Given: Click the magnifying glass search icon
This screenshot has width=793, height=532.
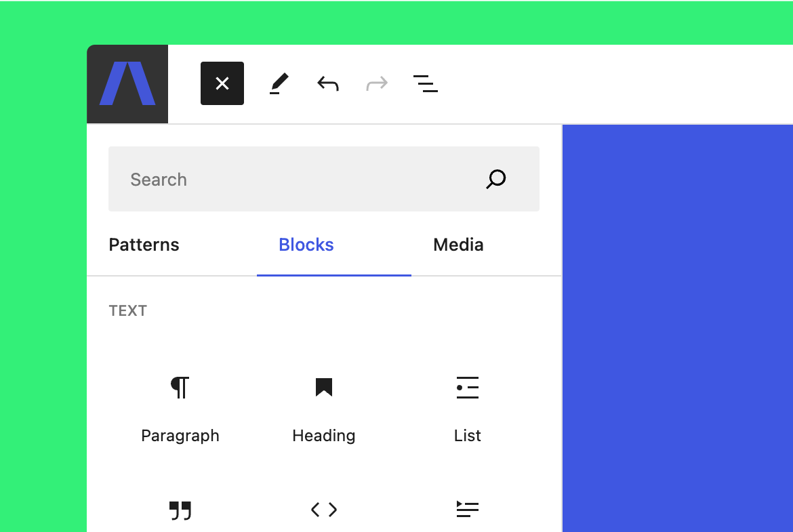Looking at the screenshot, I should point(496,180).
